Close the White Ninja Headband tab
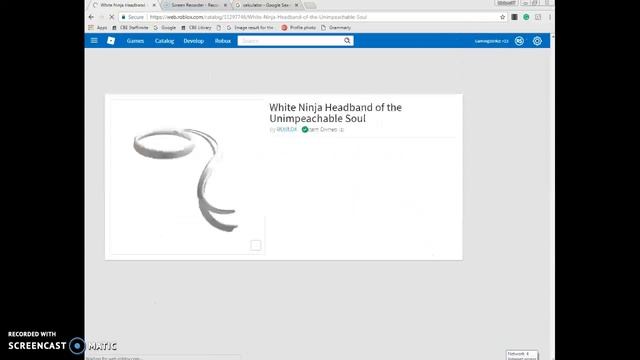This screenshot has height=360, width=640. click(x=154, y=5)
